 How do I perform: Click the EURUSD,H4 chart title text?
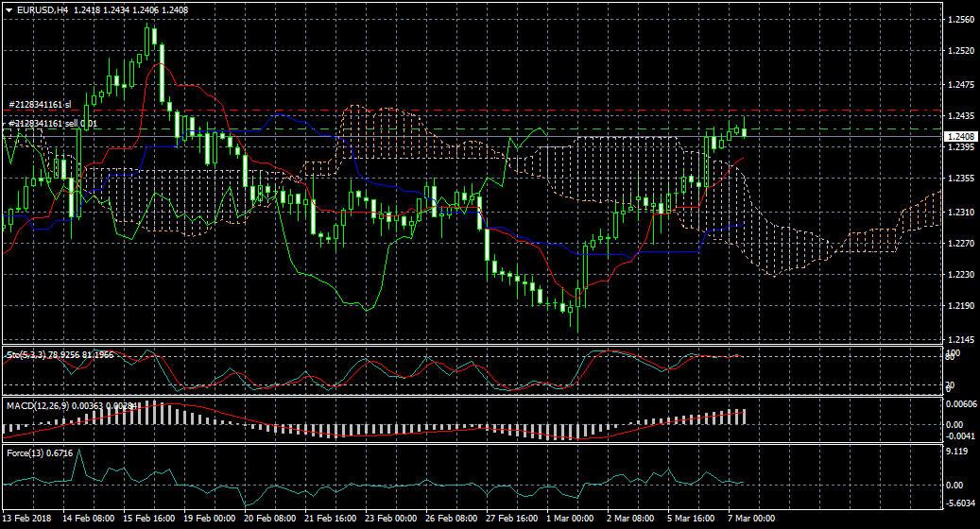(x=42, y=9)
